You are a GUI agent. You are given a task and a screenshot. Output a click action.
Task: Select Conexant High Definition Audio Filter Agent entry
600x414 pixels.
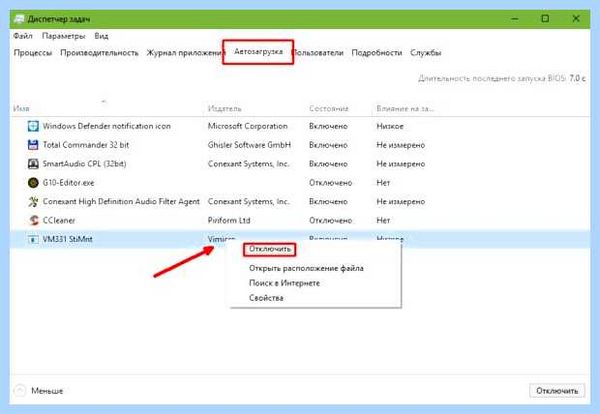tap(121, 201)
